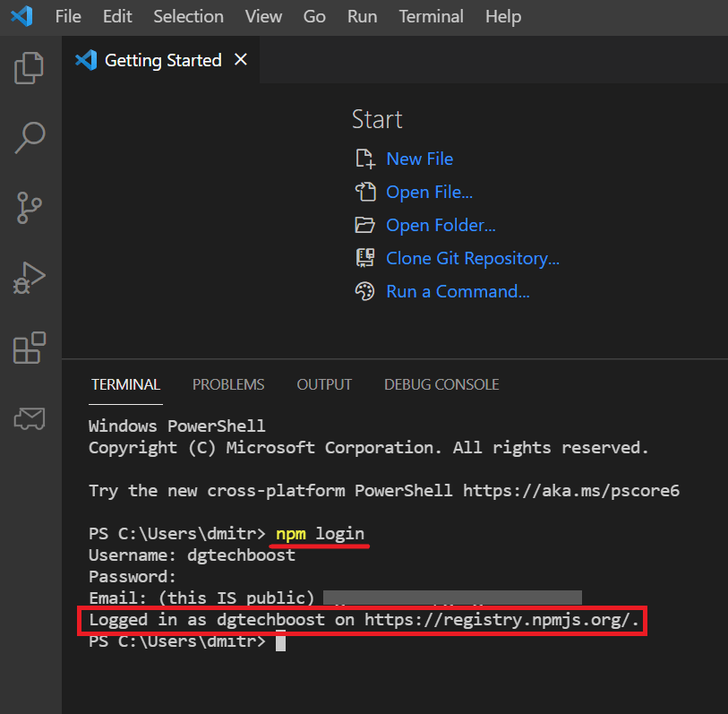
Task: Switch to the DEBUG CONSOLE tab
Action: pos(441,384)
